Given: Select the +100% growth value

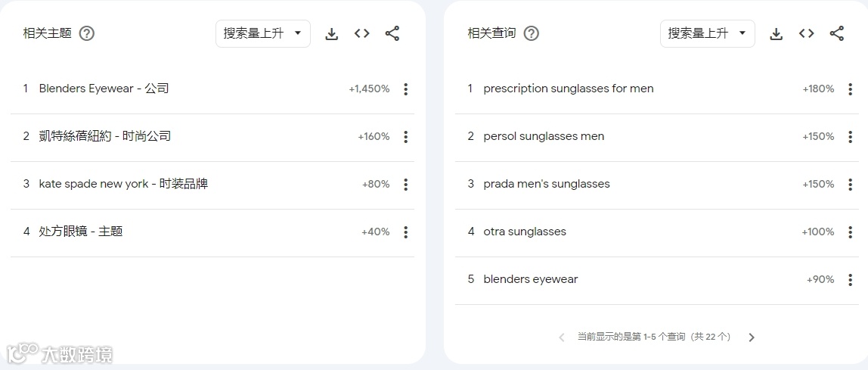Looking at the screenshot, I should pyautogui.click(x=817, y=232).
